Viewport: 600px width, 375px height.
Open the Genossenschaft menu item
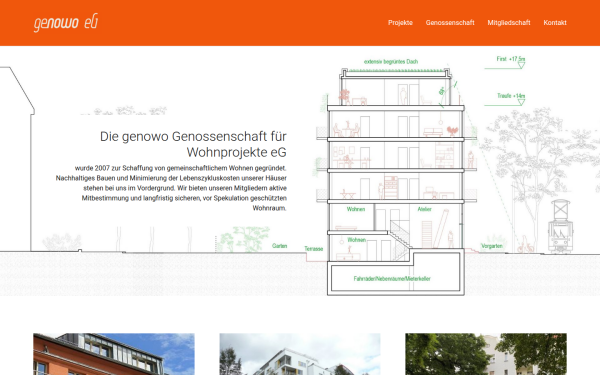tap(450, 23)
